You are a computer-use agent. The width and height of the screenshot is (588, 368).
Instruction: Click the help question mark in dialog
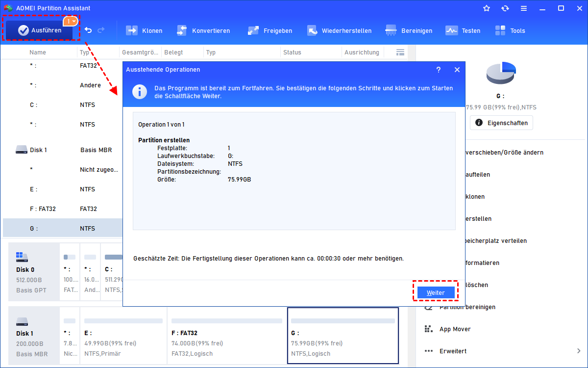(439, 70)
